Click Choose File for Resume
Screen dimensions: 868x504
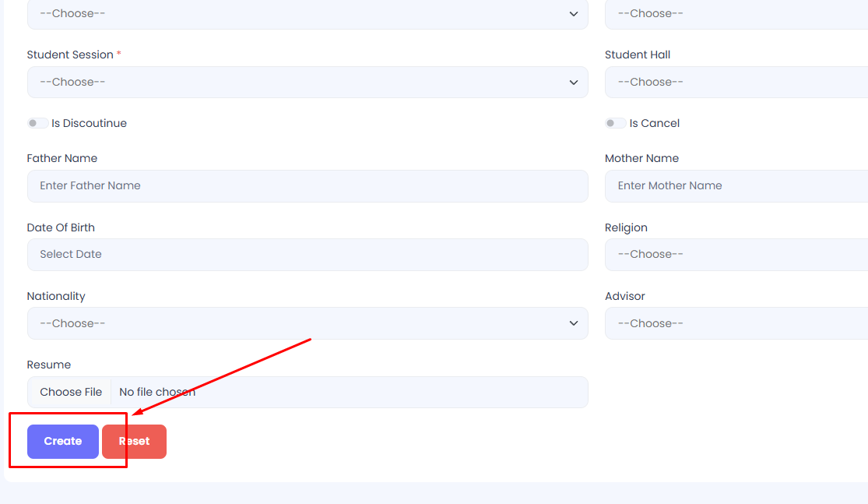click(x=70, y=393)
